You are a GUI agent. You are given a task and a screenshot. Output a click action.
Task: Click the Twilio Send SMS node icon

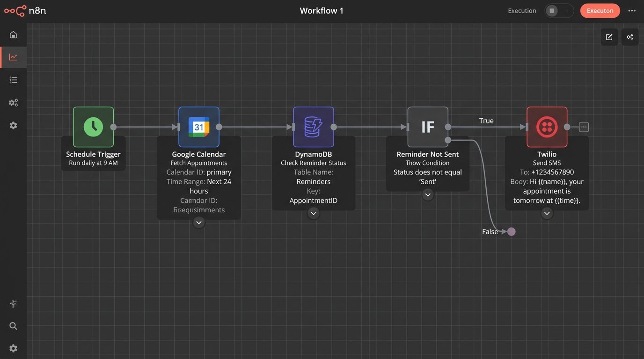(x=547, y=126)
